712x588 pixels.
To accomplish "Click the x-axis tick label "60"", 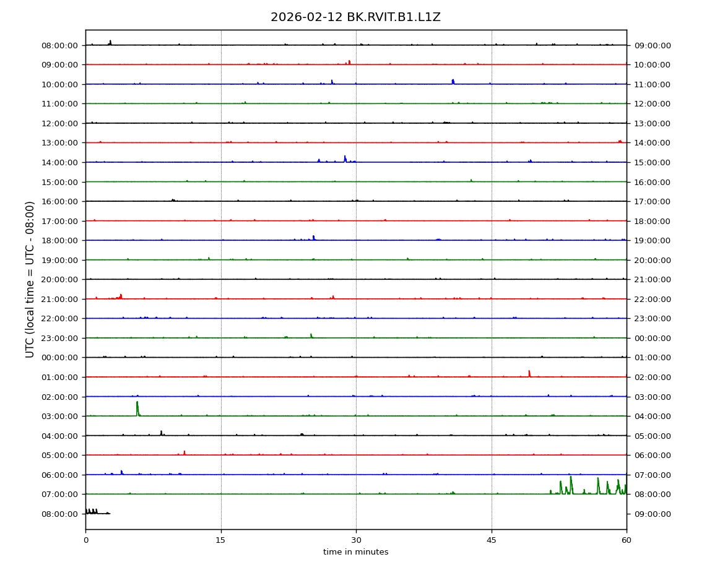I will coord(627,540).
